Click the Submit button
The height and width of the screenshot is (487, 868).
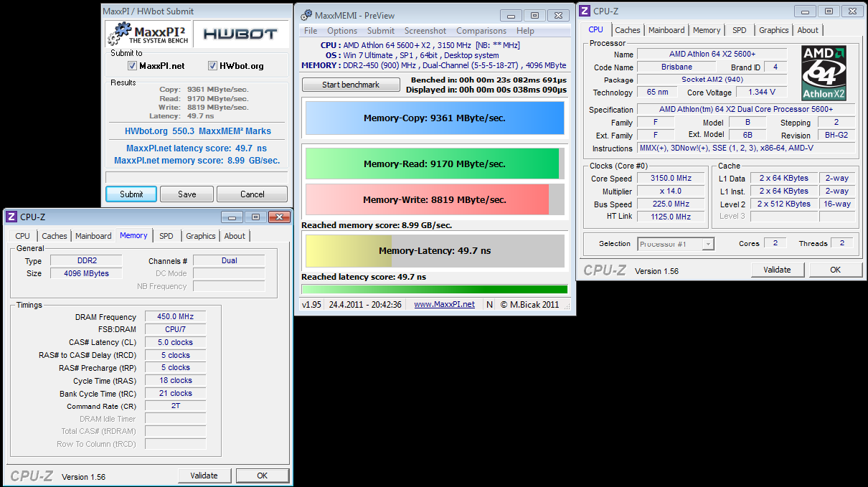131,194
